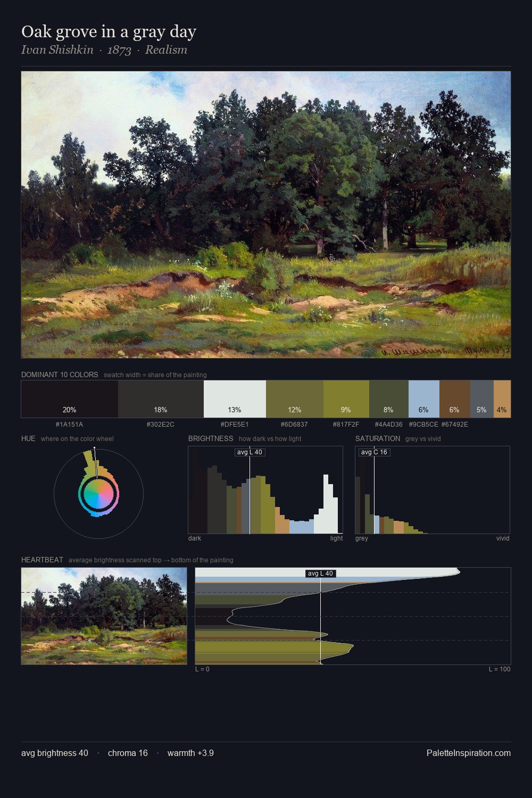Pick the 6% light blue swatch
Screen dimensions: 532x798
coord(424,399)
